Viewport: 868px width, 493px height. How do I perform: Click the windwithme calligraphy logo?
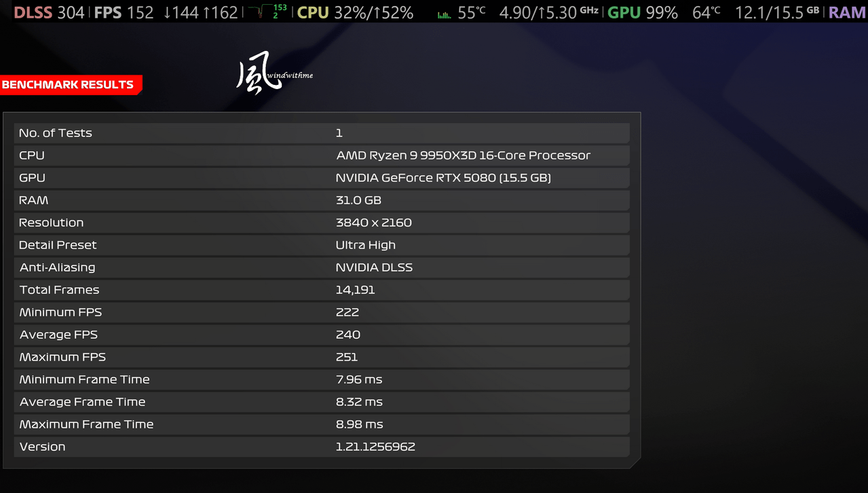[x=274, y=73]
